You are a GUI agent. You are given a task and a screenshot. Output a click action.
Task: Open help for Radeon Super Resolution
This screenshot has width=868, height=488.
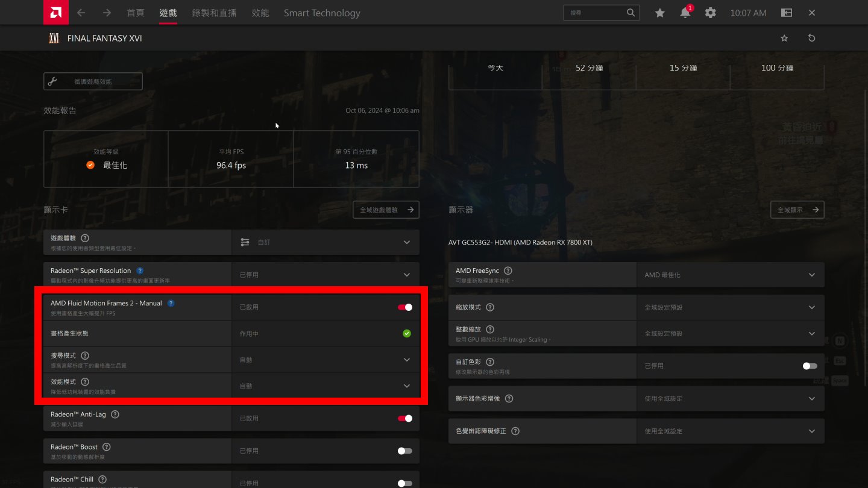point(140,271)
